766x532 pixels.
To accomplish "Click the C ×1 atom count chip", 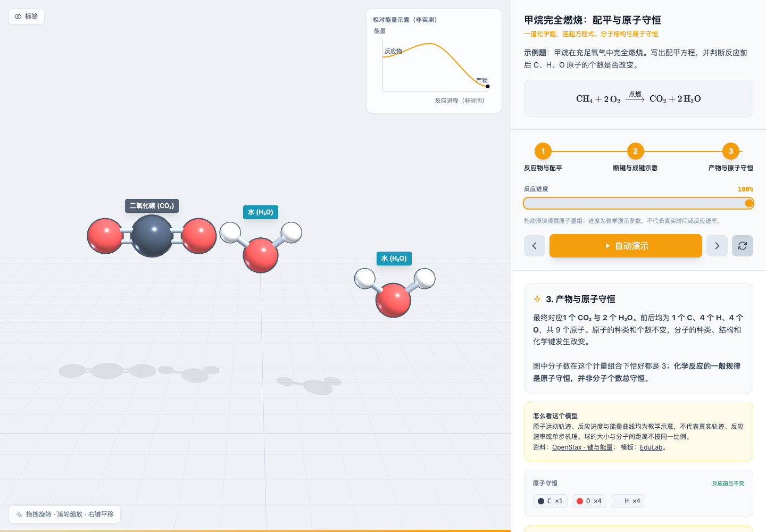I will [550, 501].
